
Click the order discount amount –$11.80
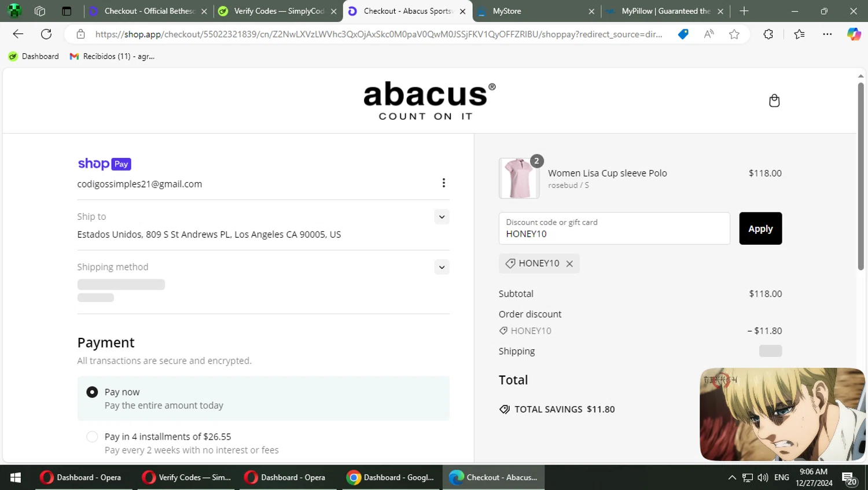click(x=764, y=331)
